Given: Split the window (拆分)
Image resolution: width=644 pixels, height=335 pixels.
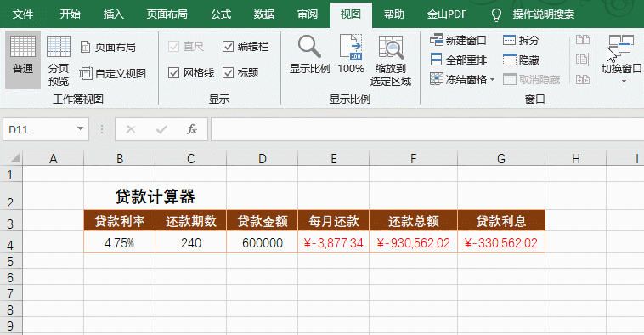Looking at the screenshot, I should tap(521, 40).
